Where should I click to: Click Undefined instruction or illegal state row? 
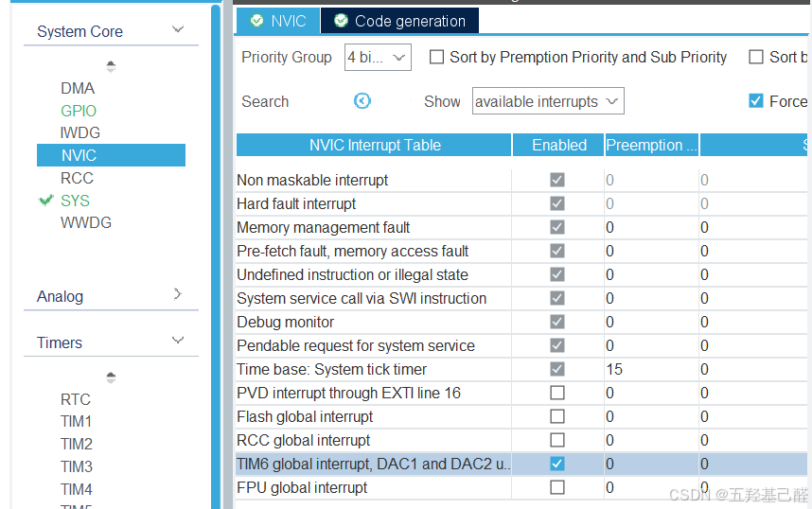click(521, 274)
